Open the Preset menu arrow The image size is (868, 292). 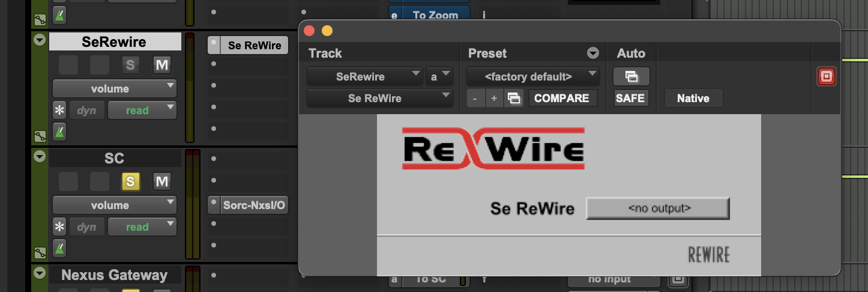pos(592,53)
